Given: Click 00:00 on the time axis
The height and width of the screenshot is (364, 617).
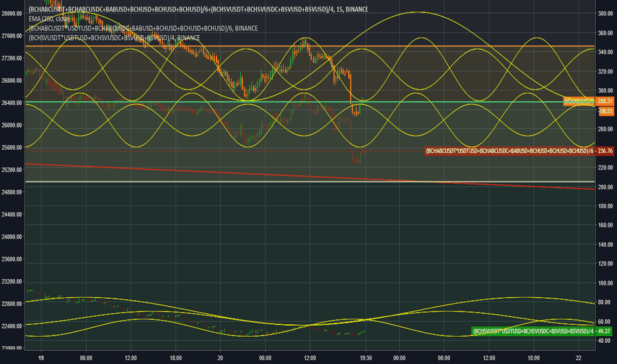Looking at the screenshot, I should [399, 358].
